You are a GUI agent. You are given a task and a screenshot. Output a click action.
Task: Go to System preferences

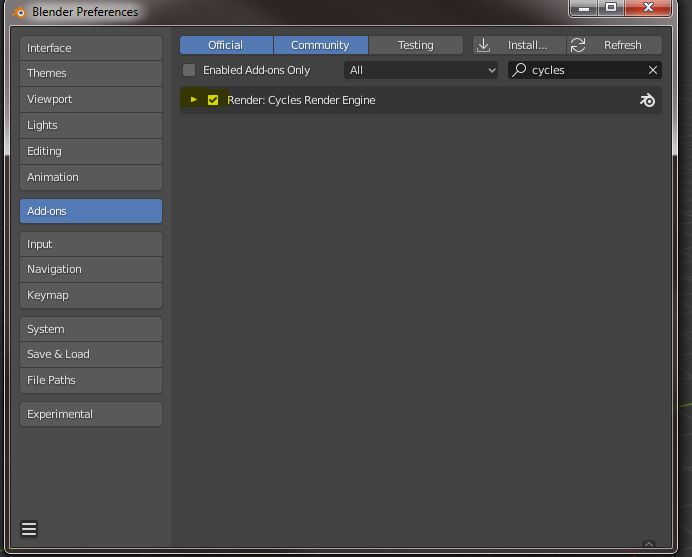pyautogui.click(x=91, y=329)
